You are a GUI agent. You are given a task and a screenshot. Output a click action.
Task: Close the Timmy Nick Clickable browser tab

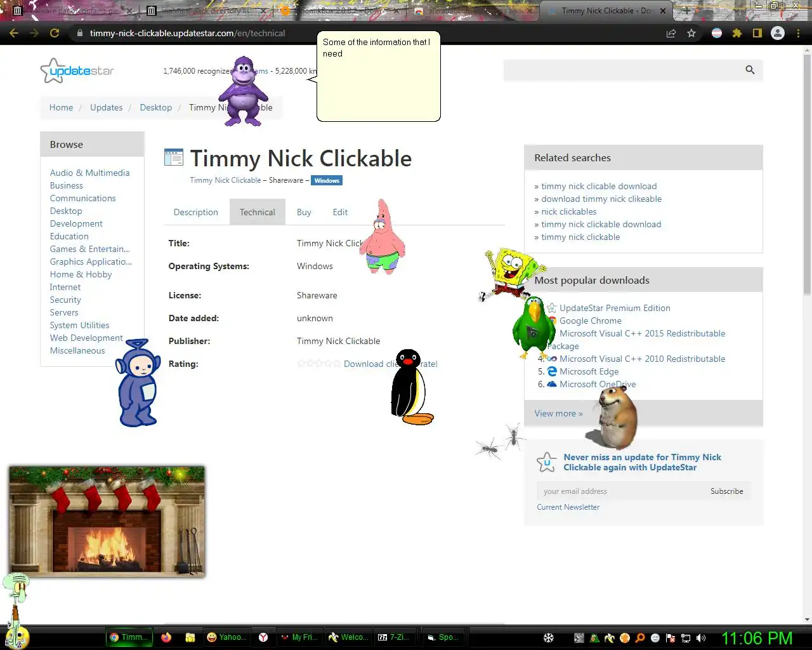[663, 11]
